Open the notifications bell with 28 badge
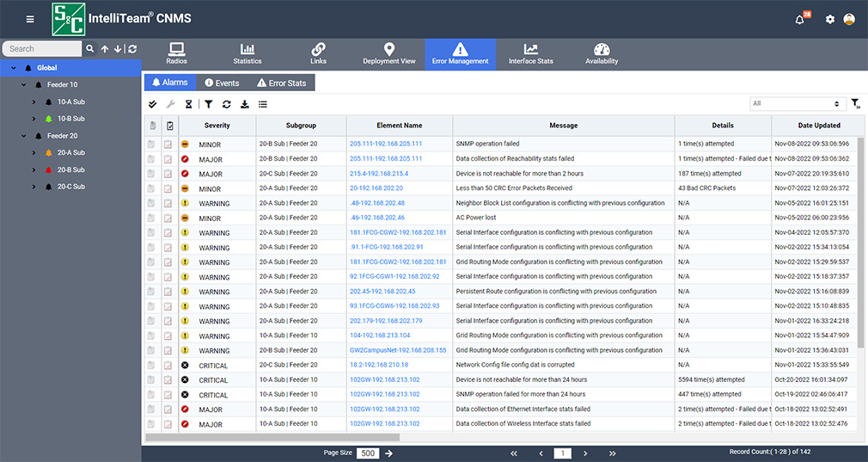 point(800,20)
